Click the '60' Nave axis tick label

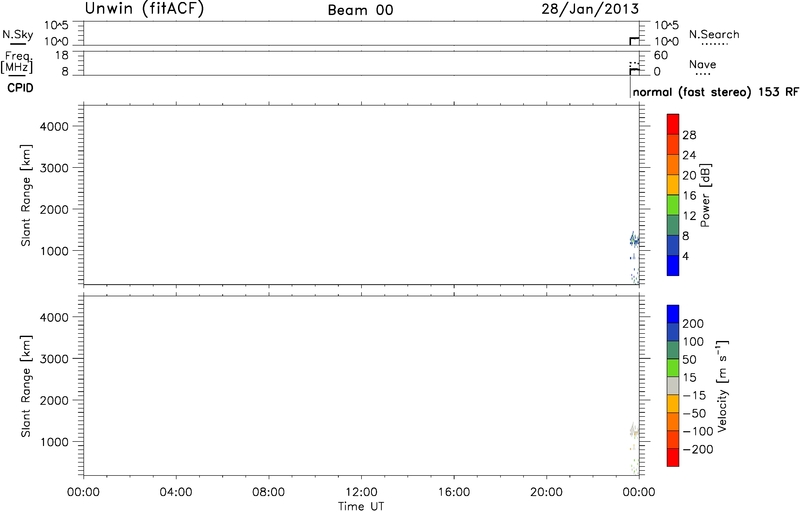(x=661, y=56)
